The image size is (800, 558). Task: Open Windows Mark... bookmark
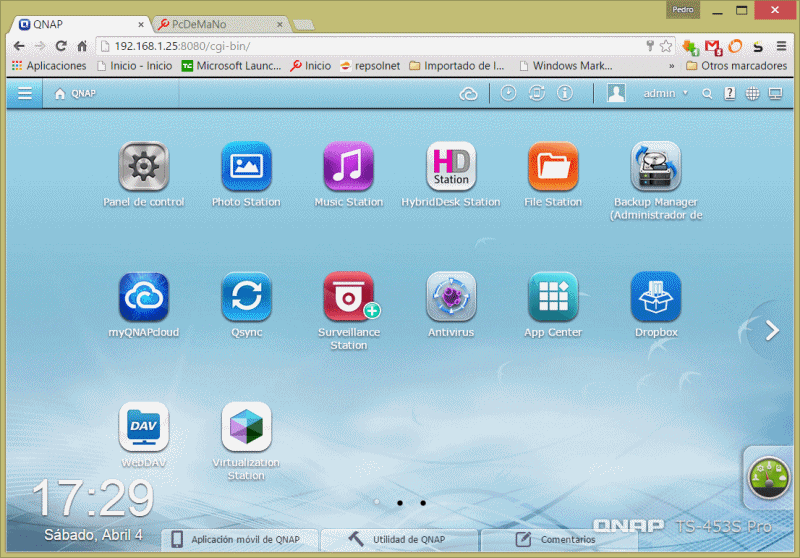pos(565,66)
